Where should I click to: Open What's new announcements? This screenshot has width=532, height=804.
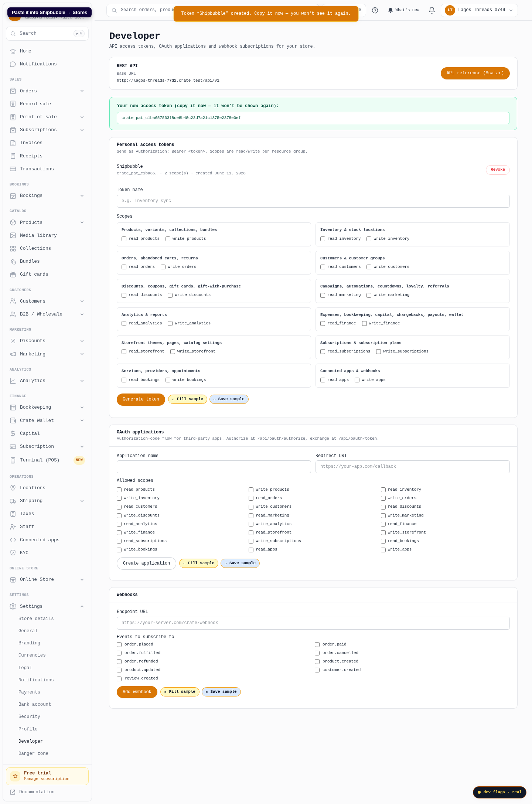pos(404,10)
